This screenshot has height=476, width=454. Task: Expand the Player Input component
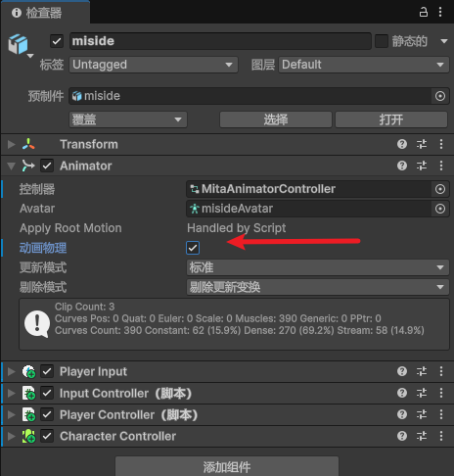[x=12, y=371]
